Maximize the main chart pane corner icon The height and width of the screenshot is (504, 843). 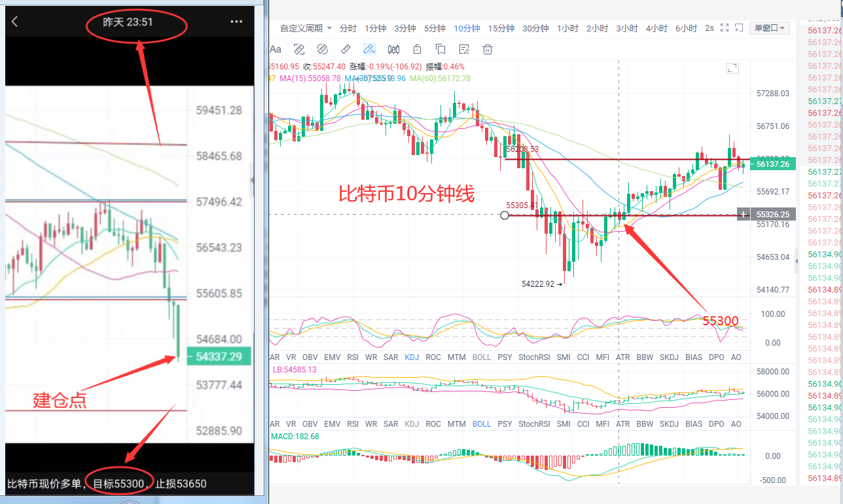[x=732, y=68]
